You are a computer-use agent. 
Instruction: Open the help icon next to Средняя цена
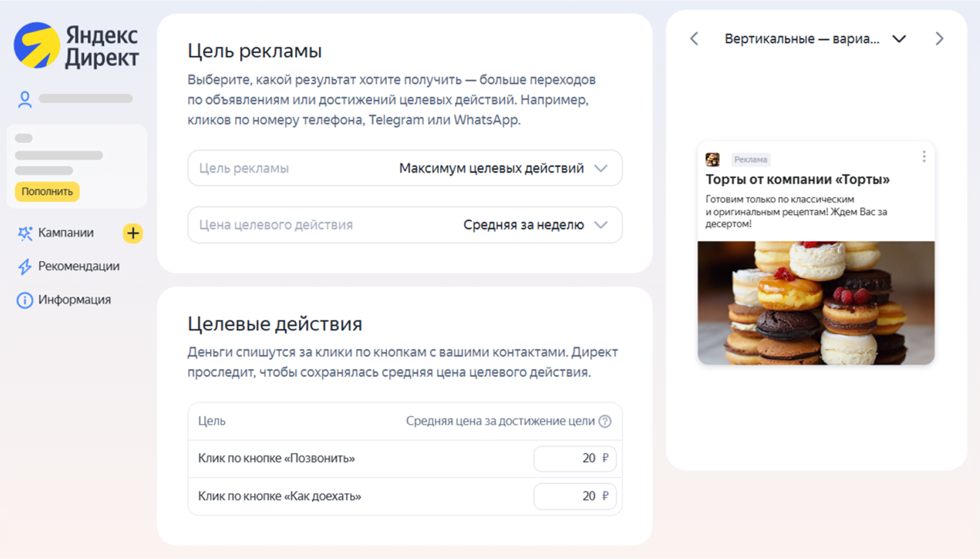[604, 421]
